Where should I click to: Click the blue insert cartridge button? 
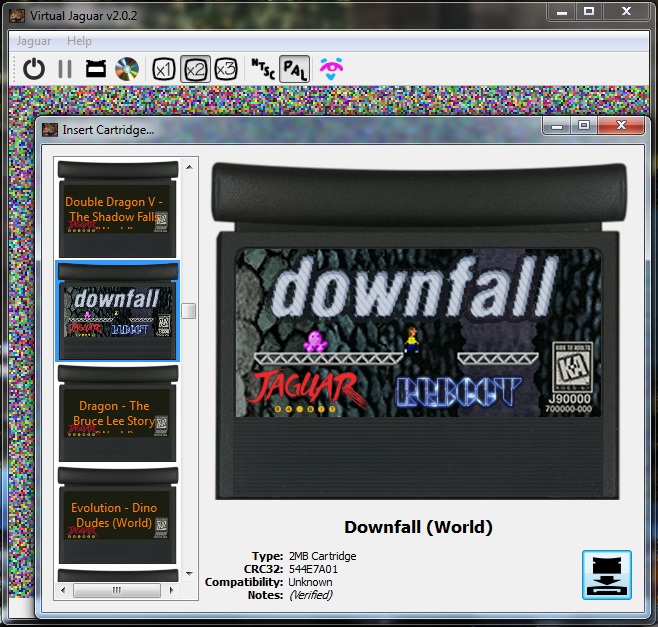pyautogui.click(x=606, y=575)
